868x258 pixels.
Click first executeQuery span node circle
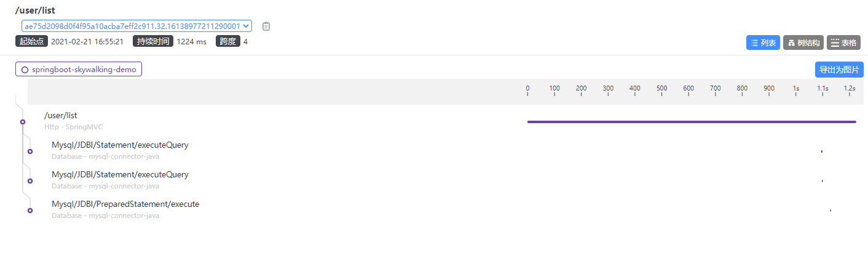coord(30,151)
